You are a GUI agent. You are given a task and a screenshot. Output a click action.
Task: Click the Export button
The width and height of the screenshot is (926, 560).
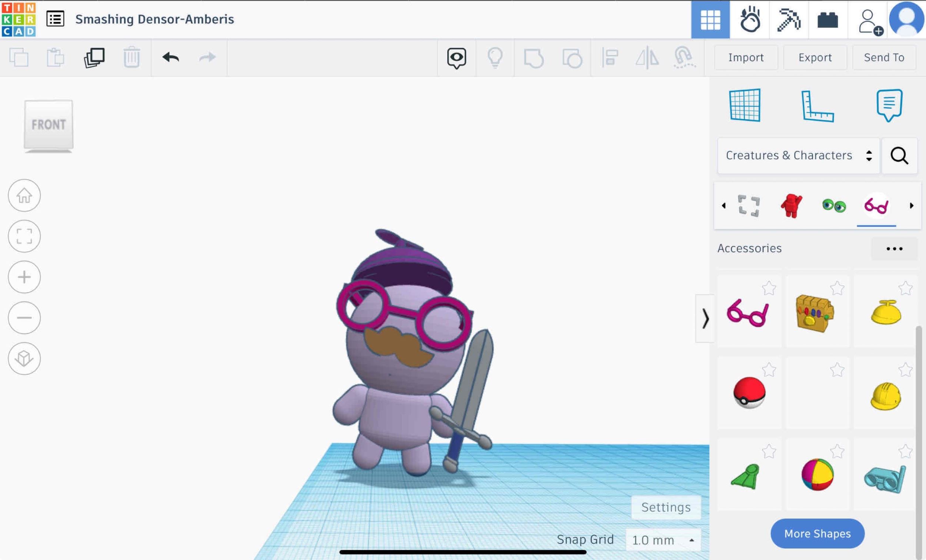pos(815,57)
